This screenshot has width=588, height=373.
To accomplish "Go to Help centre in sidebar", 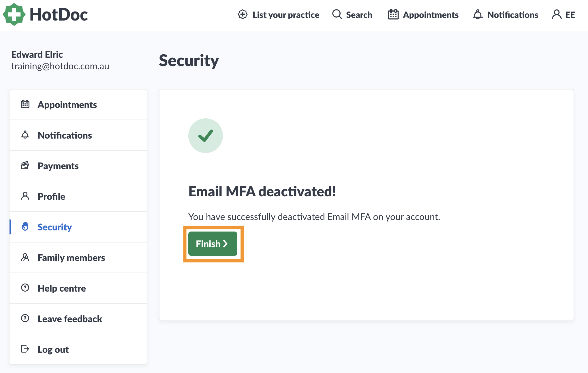I will [x=78, y=288].
